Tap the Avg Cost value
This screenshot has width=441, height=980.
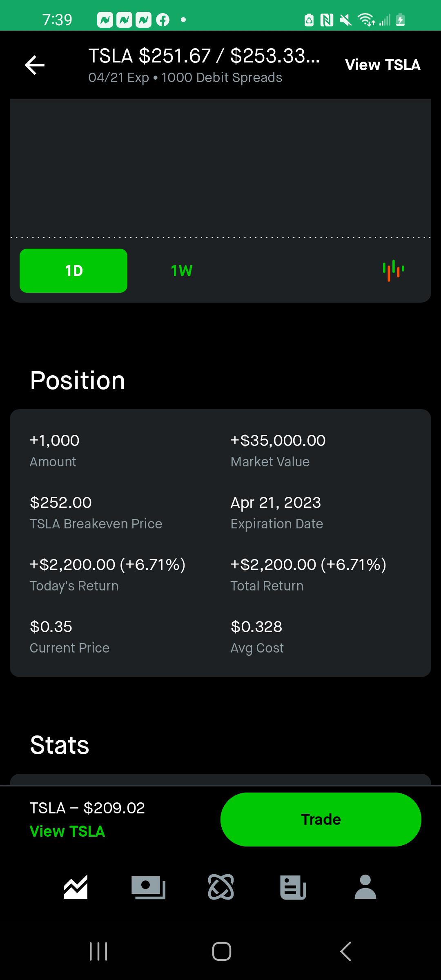(256, 627)
